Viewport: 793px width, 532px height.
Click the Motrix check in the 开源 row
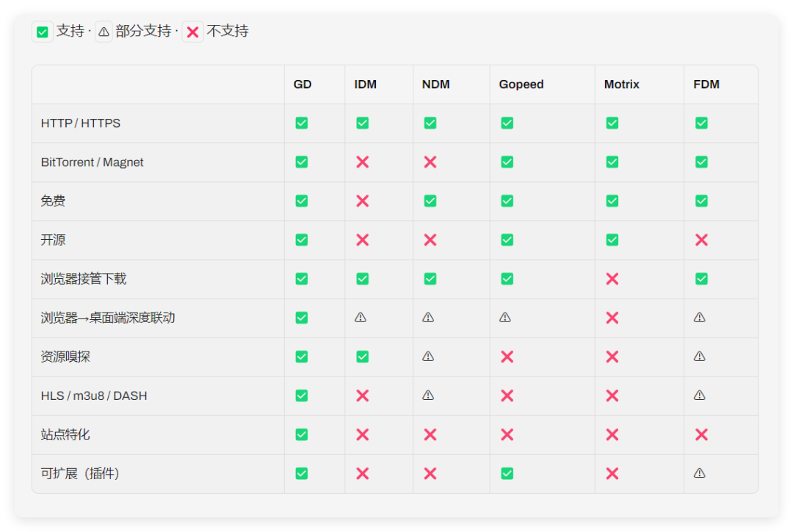[x=612, y=240]
